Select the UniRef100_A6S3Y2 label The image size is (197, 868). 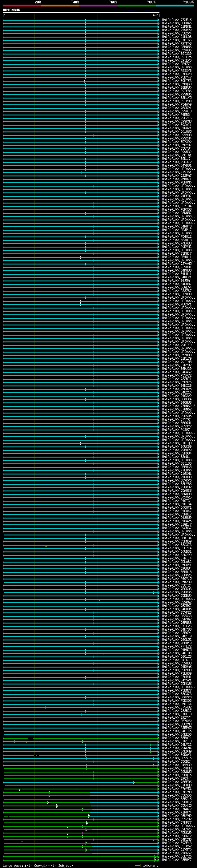(177, 426)
